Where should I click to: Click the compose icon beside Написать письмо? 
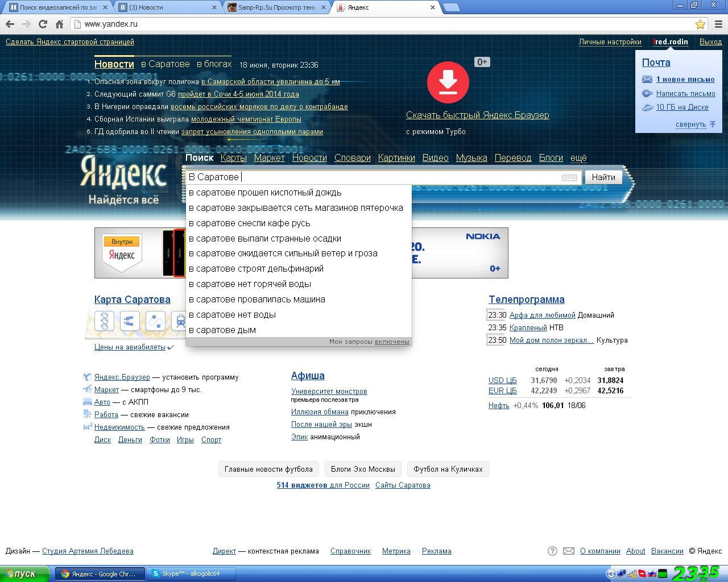(647, 94)
